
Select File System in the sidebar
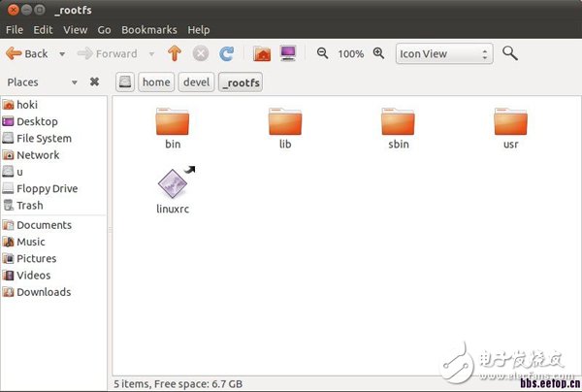click(53, 138)
